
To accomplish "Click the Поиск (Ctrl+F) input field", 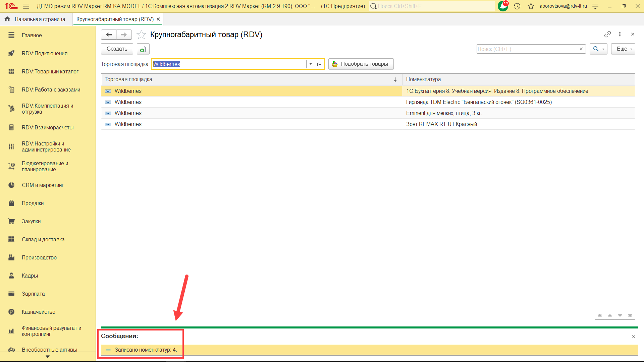I will pyautogui.click(x=527, y=49).
